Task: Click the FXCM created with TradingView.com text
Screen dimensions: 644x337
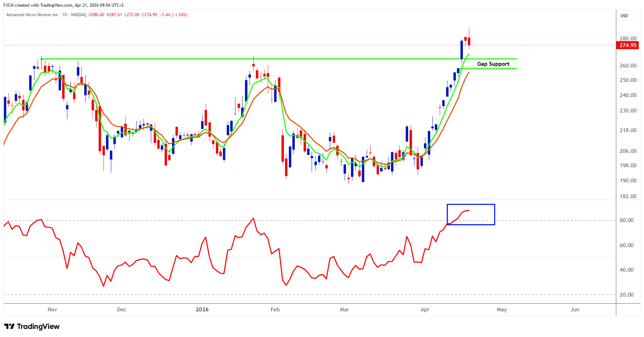Action: [63, 5]
